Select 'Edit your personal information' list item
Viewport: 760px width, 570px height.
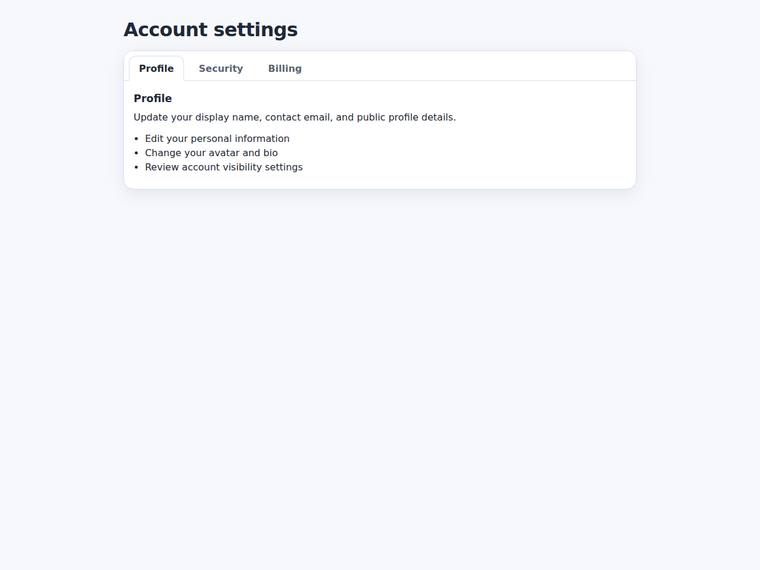tap(217, 139)
